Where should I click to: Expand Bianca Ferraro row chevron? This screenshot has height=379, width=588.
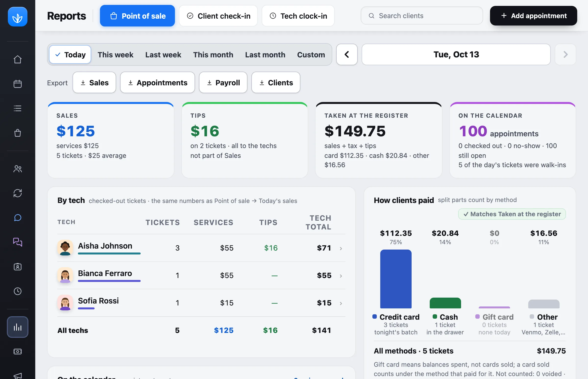(341, 276)
